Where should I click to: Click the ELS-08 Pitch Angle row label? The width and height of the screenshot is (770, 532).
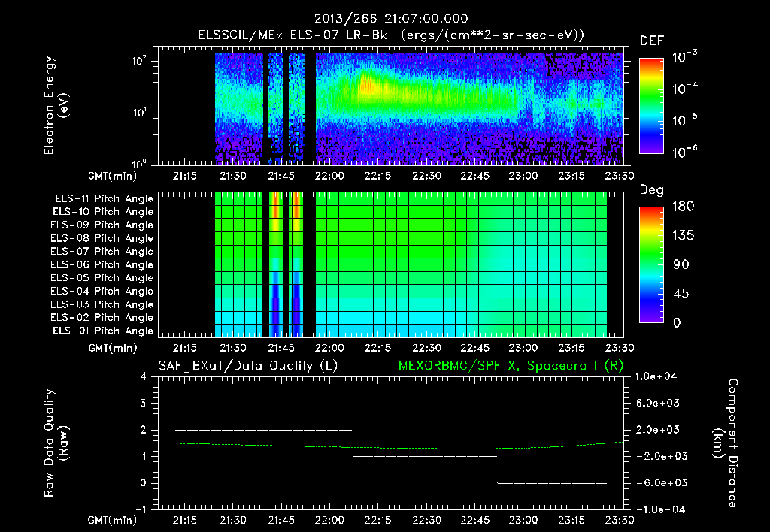102,238
